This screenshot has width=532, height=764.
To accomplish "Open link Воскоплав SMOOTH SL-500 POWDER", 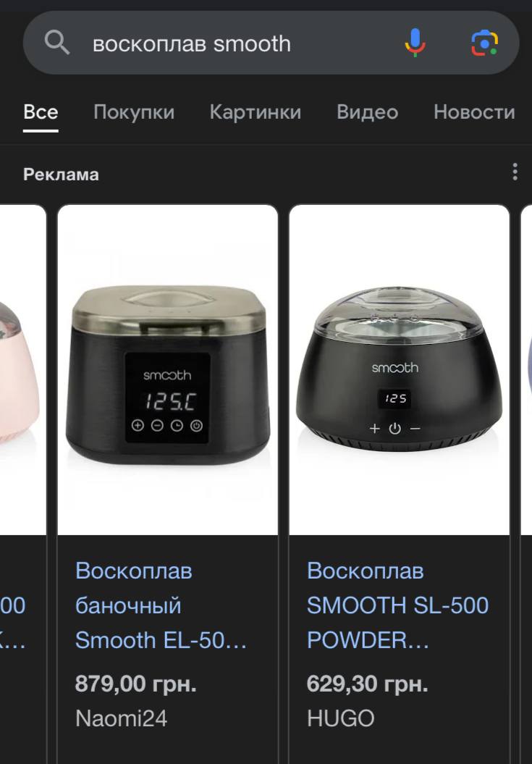I will tap(397, 605).
